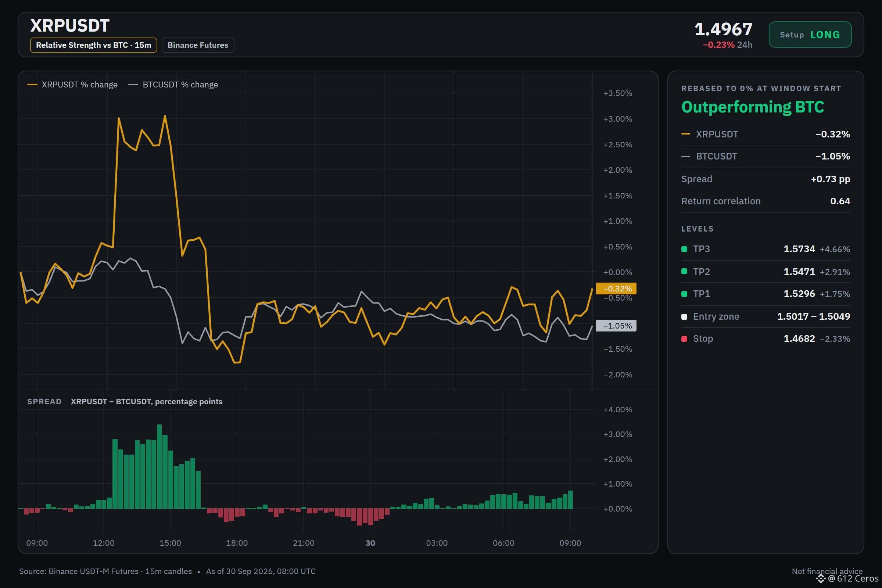Click the Outperforming BTC heading
The image size is (882, 588).
point(752,107)
